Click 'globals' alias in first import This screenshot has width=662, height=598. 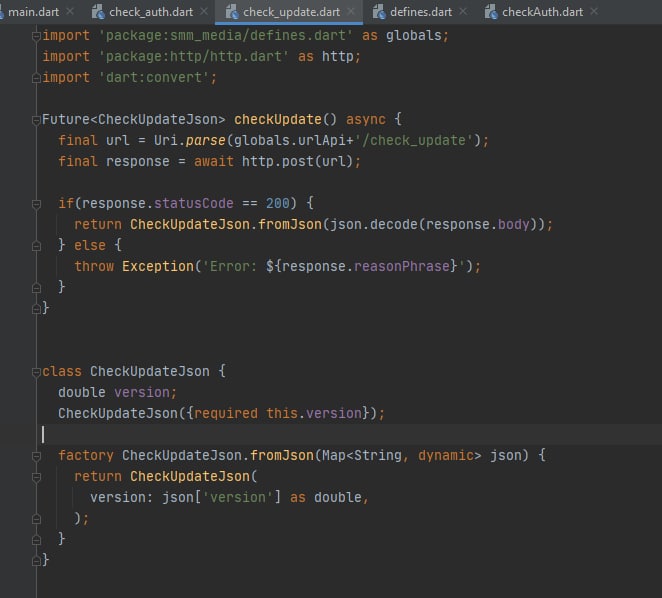click(413, 35)
